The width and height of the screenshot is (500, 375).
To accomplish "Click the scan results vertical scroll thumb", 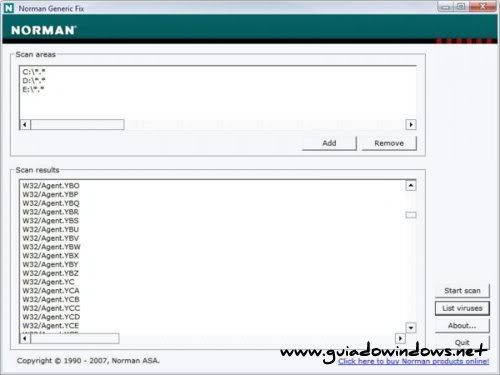I will 411,215.
